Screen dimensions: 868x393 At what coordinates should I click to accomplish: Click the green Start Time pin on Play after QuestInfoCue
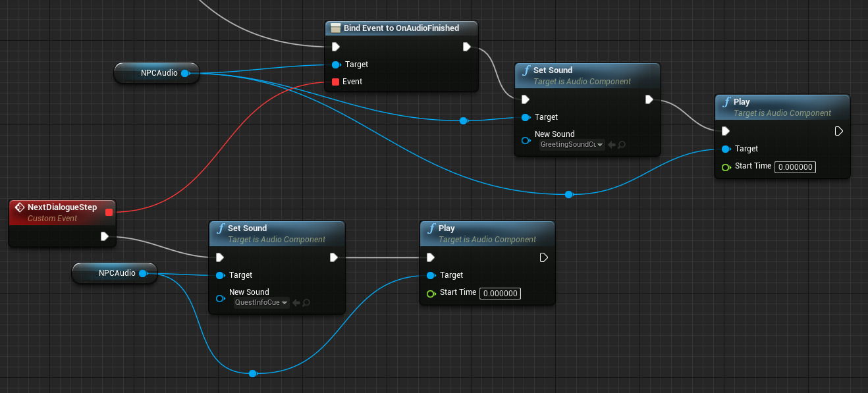click(x=431, y=294)
